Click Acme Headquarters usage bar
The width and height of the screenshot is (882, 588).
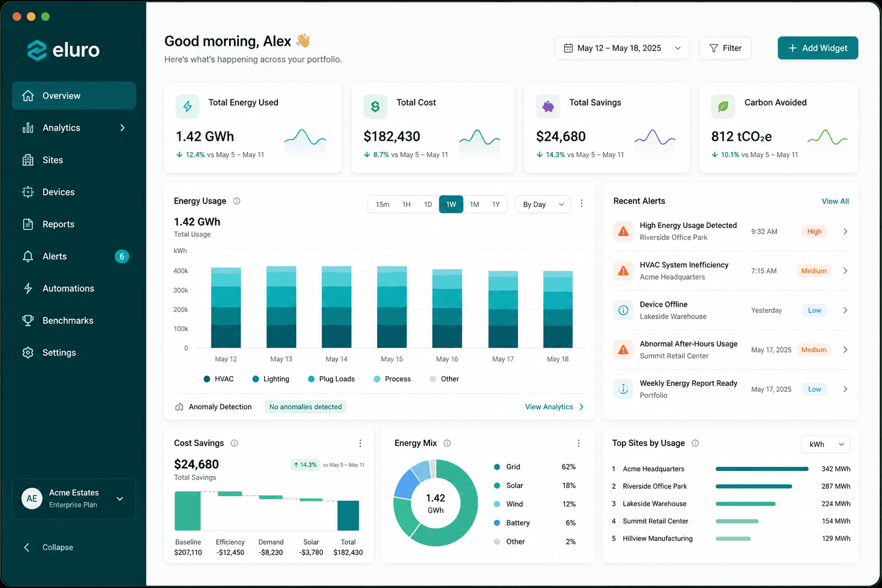pyautogui.click(x=762, y=469)
